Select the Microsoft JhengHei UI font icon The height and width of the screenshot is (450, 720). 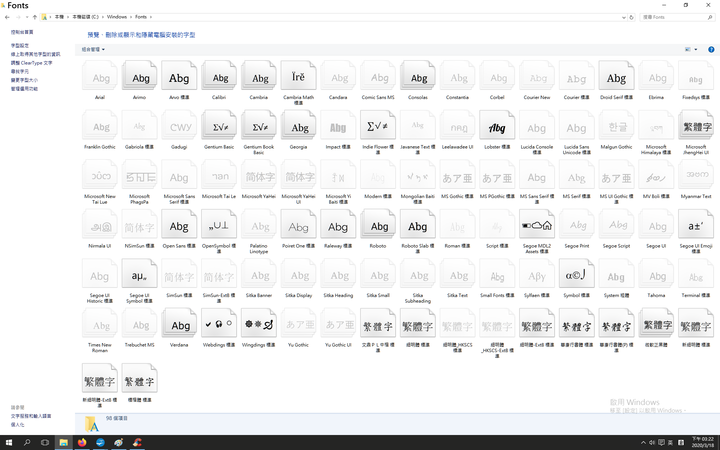[x=696, y=125]
